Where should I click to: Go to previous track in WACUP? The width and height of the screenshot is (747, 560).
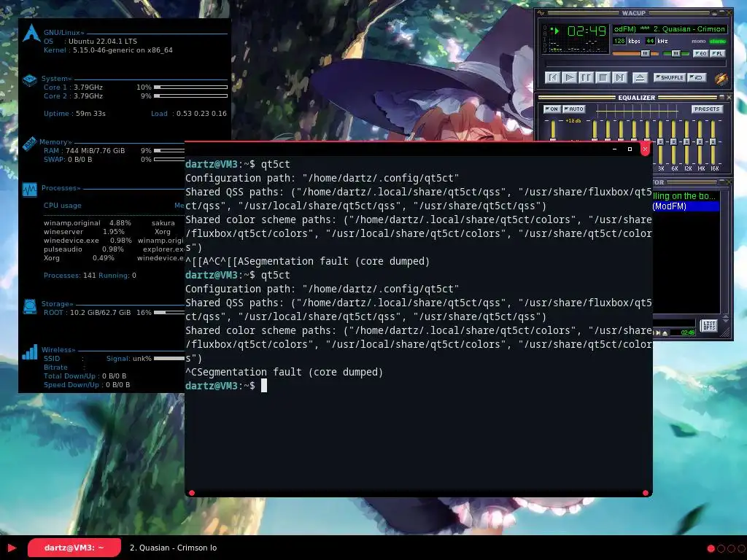point(553,77)
